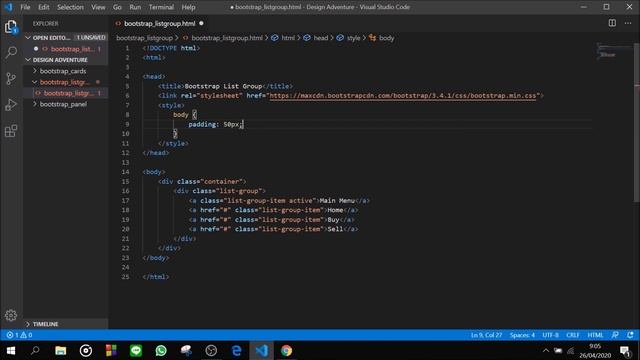The image size is (640, 360).
Task: Click bootstrap_listgroup folder in breadcrumb
Action: point(144,38)
